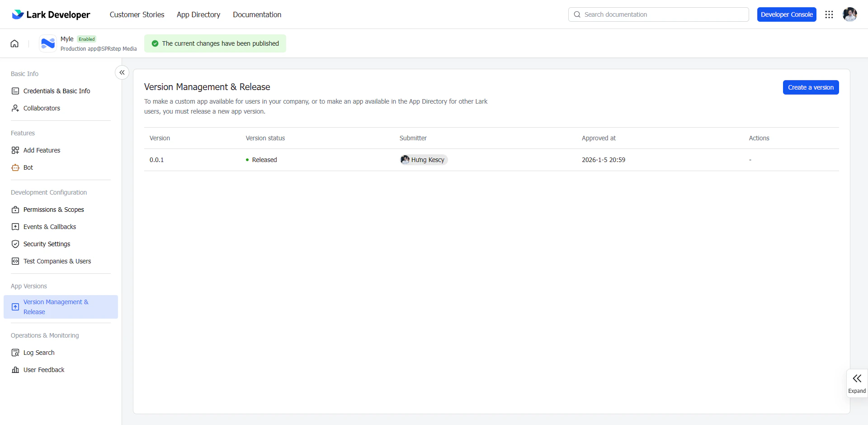The width and height of the screenshot is (868, 425).
Task: Click the Security Settings shield icon
Action: tap(15, 244)
